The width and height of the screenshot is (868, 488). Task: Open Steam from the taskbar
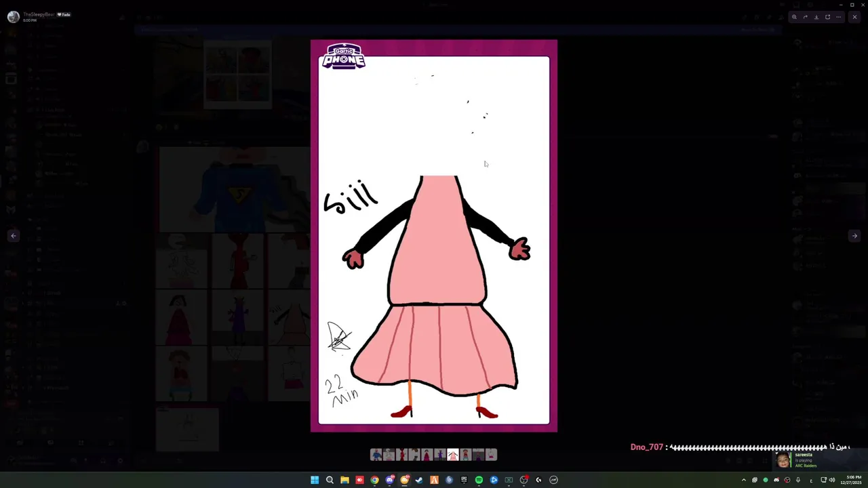(x=419, y=480)
